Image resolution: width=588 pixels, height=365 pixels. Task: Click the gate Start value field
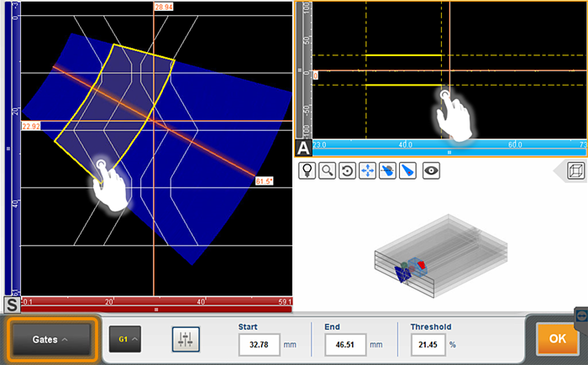[260, 344]
